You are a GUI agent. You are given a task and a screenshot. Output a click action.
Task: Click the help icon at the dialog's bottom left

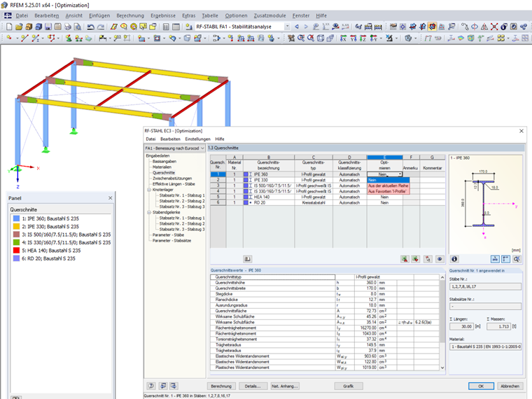coord(151,386)
